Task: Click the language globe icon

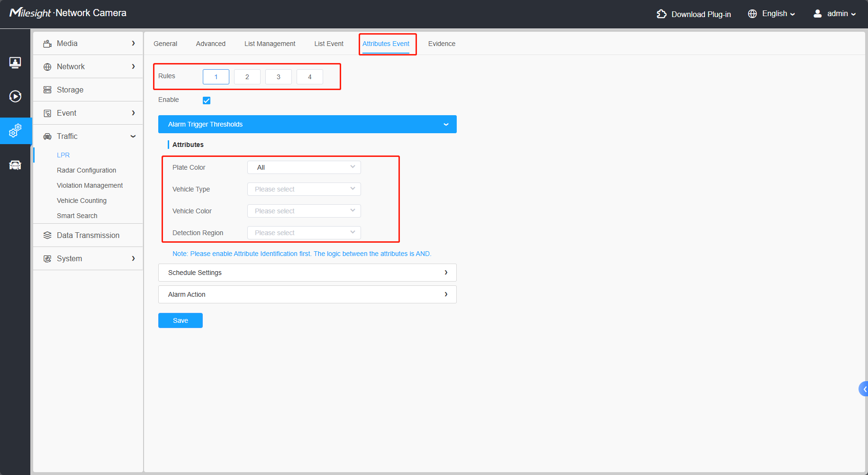Action: pyautogui.click(x=752, y=14)
